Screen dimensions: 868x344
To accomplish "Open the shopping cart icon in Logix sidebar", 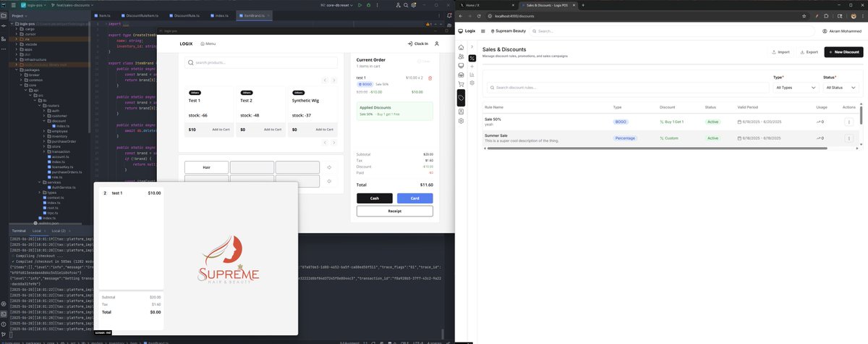I will point(461,83).
